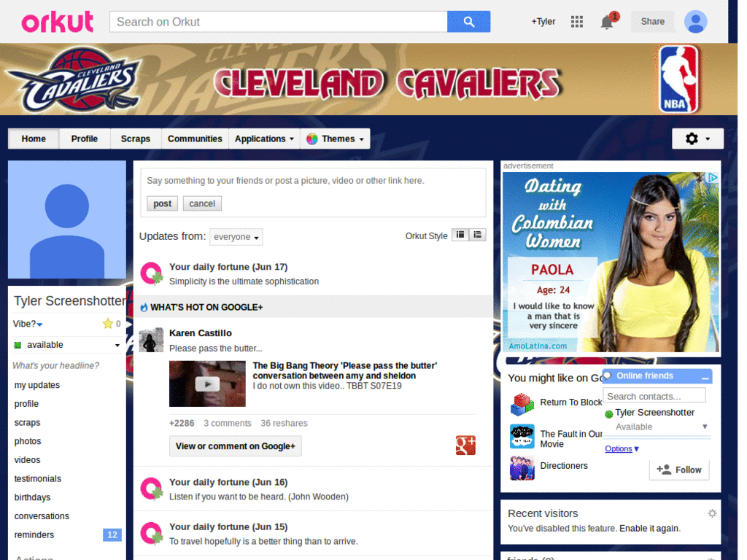Click the 3 comments link

[228, 424]
